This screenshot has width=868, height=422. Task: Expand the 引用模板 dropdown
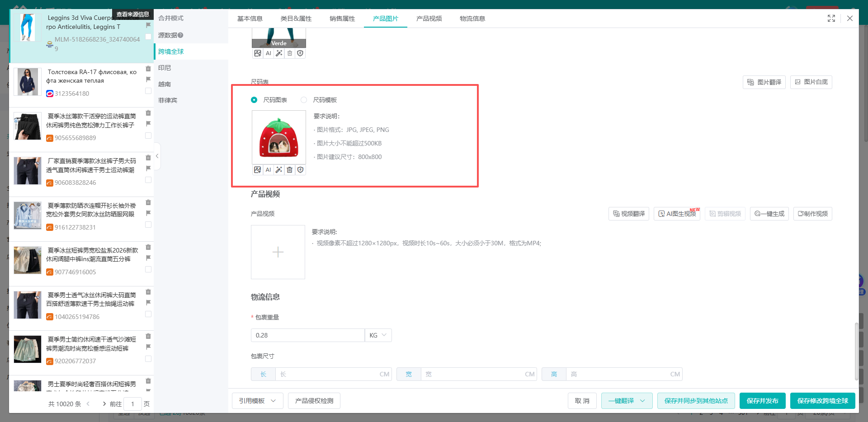tap(258, 401)
